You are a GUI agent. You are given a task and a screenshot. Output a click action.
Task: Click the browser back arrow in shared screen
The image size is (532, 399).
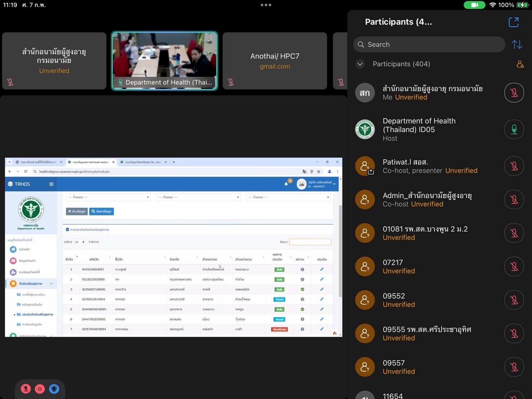pos(10,172)
